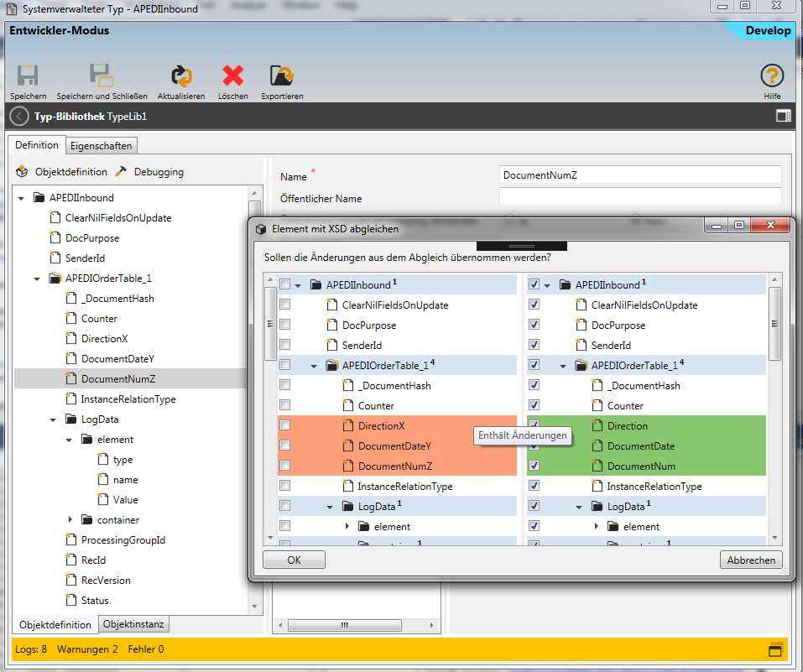Screen dimensions: 803x672
Task: Refresh with the Aktualisieren icon
Action: click(181, 76)
